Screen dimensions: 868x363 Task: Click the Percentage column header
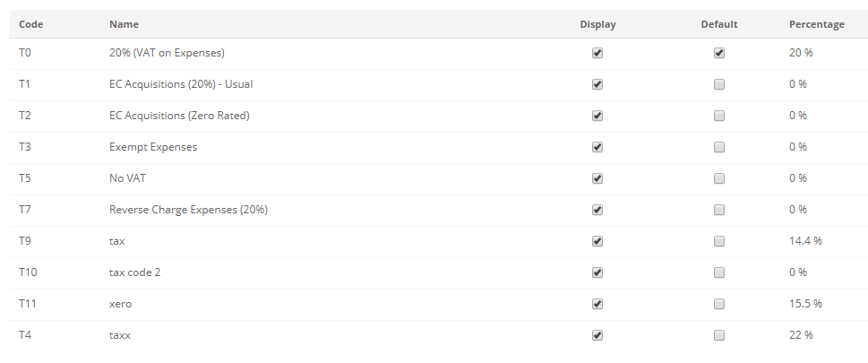pos(817,24)
